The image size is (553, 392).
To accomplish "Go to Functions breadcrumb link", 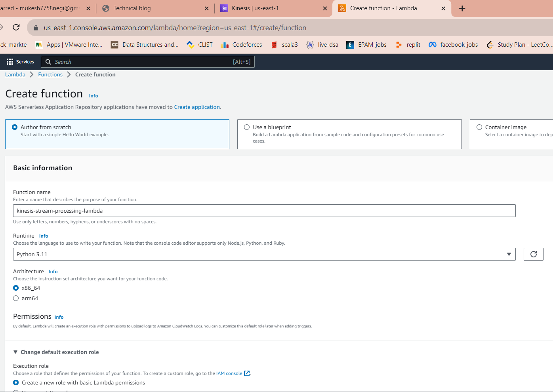I will click(50, 74).
